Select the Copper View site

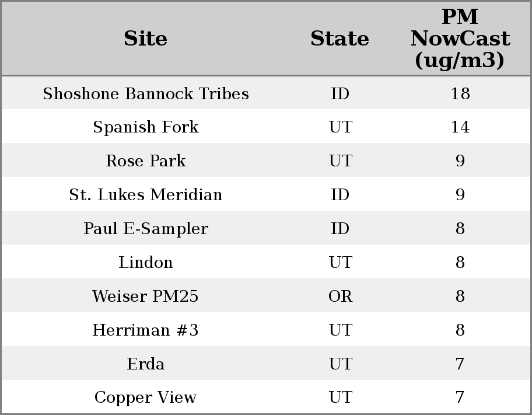tap(146, 397)
